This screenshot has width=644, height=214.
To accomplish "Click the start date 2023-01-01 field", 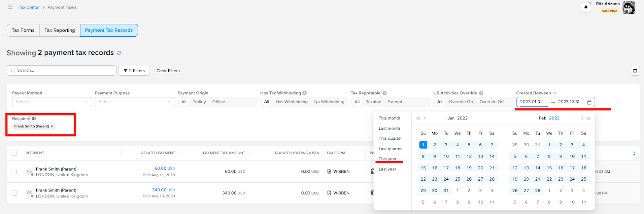I will pyautogui.click(x=531, y=102).
